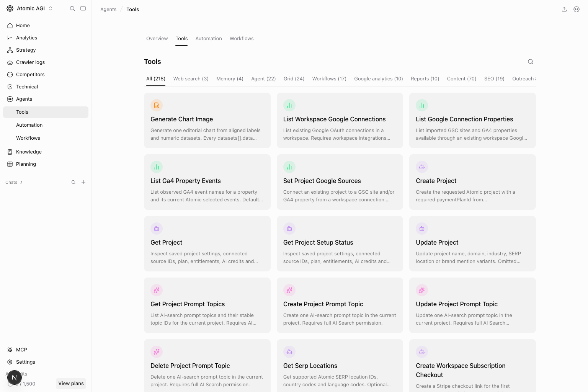The height and width of the screenshot is (392, 588).
Task: Open Automation in the sidebar submenu
Action: [46, 125]
